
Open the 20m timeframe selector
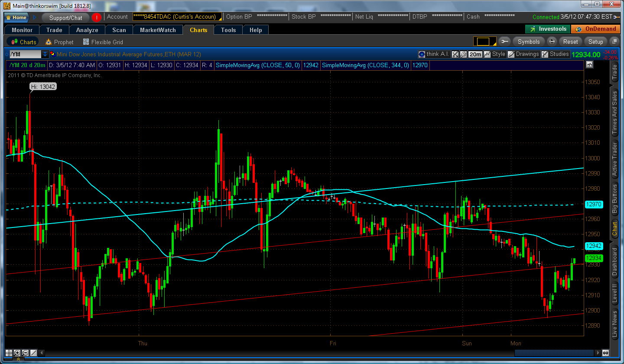pyautogui.click(x=475, y=54)
